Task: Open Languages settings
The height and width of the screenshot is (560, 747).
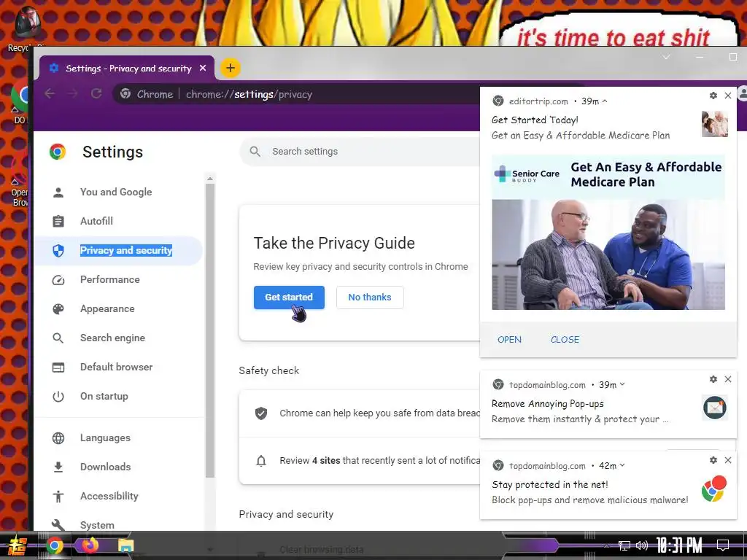Action: [x=105, y=437]
